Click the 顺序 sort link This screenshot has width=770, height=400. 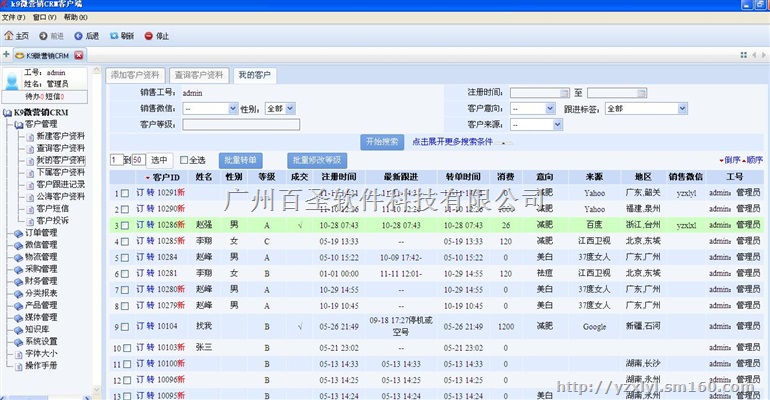755,160
